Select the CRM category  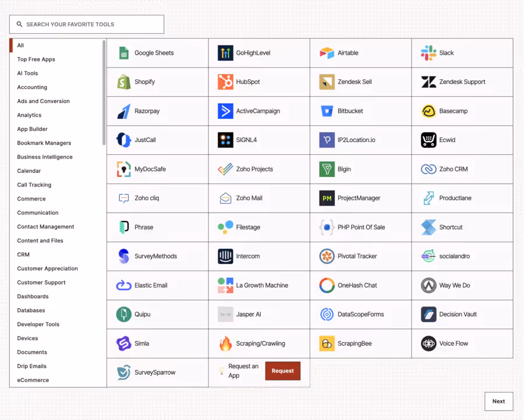23,255
